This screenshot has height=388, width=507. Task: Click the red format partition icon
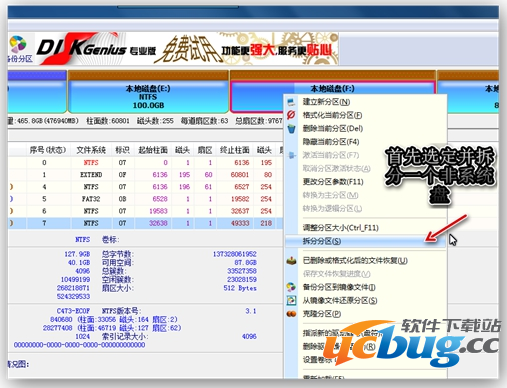click(291, 115)
